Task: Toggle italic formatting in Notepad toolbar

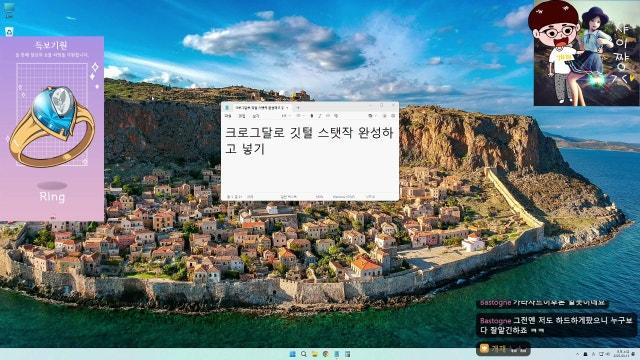Action: point(320,116)
